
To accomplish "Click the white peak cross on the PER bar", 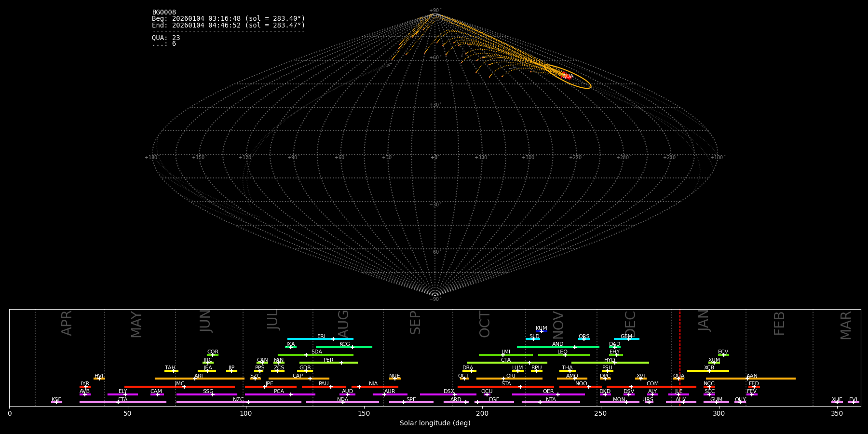I will coord(341,363).
